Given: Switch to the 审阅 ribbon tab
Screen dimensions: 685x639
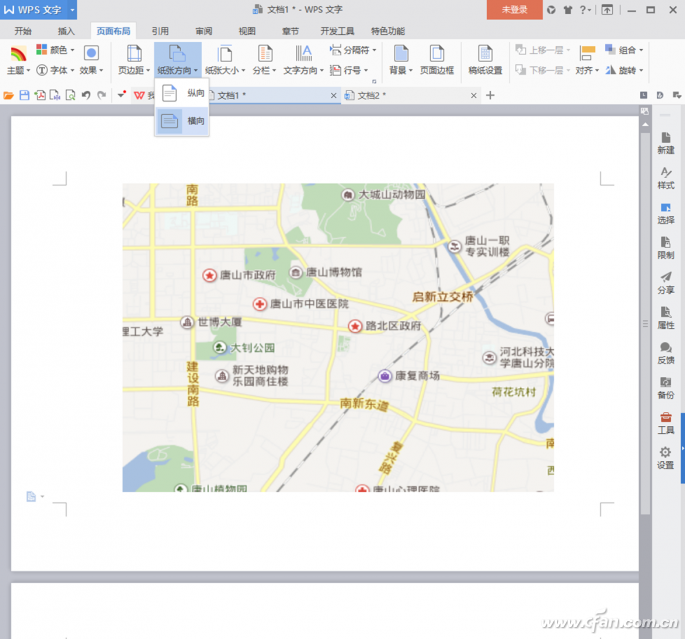Looking at the screenshot, I should 203,31.
